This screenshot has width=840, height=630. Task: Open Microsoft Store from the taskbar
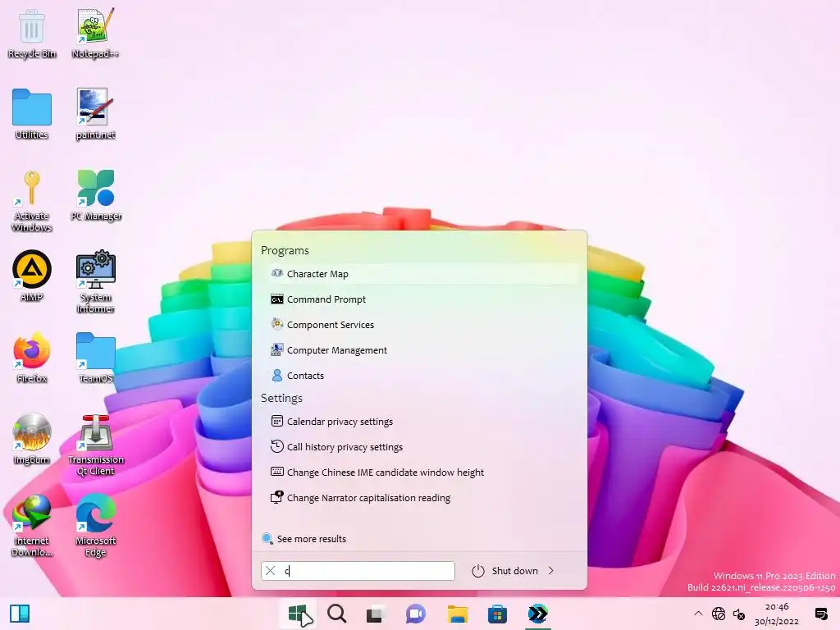click(x=498, y=614)
